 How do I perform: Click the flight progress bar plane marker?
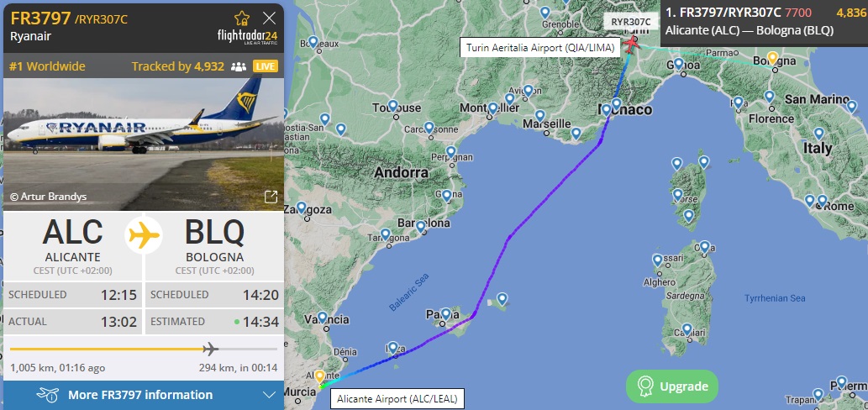210,350
